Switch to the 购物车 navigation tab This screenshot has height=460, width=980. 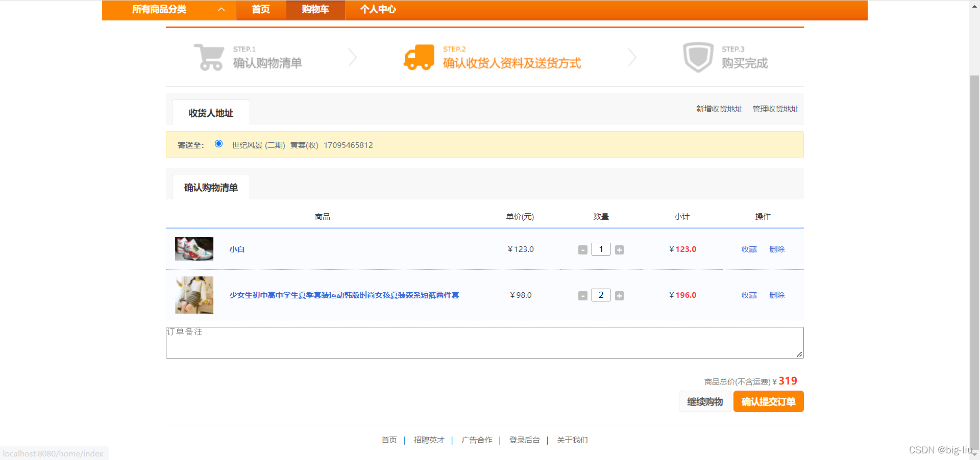point(315,9)
